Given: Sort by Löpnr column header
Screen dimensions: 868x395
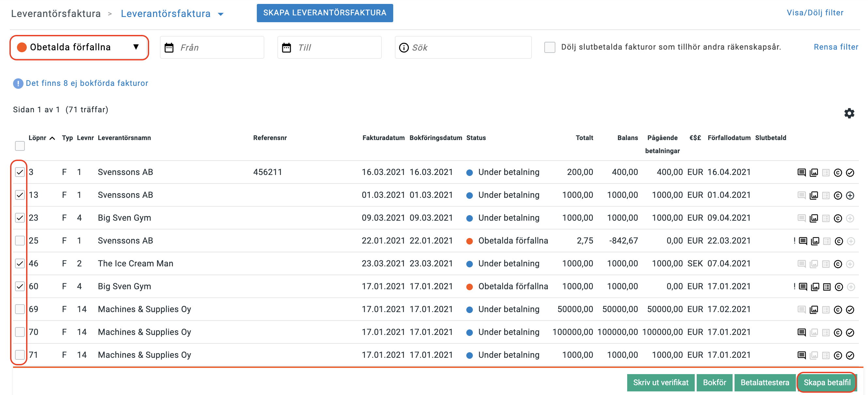Looking at the screenshot, I should tap(41, 138).
